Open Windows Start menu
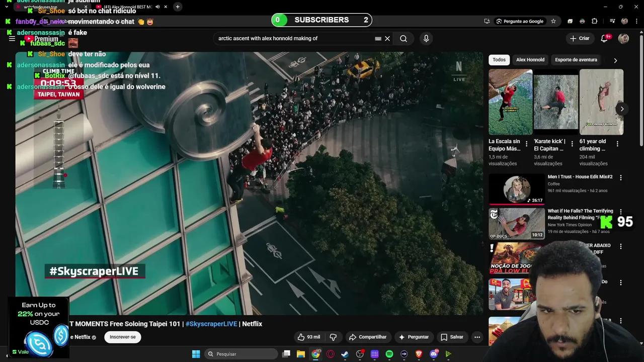 pos(196,354)
